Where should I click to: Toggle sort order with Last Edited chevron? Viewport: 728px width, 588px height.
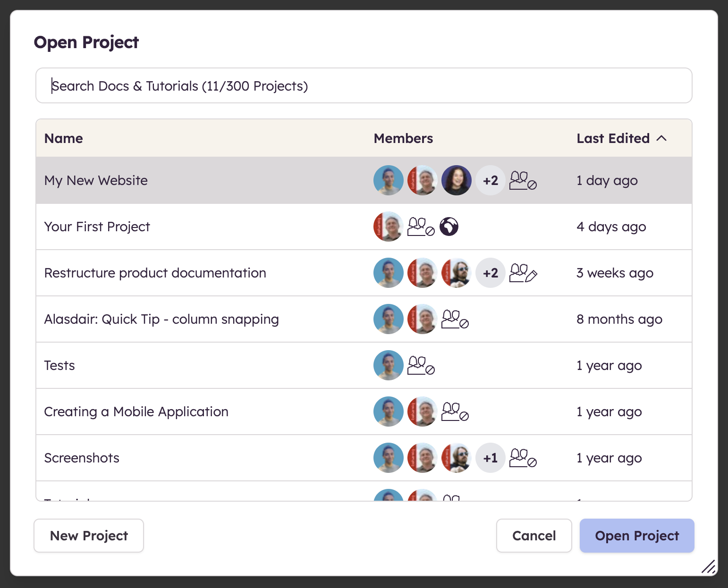click(662, 138)
